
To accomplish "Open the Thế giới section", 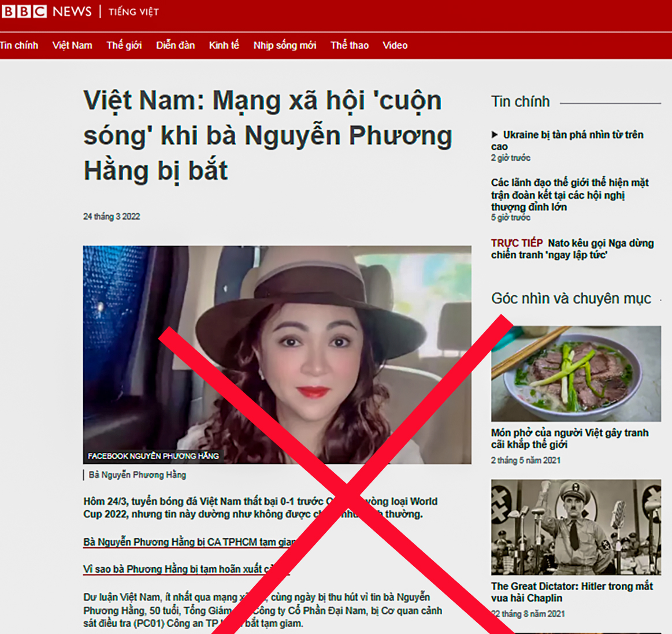I will tap(124, 46).
